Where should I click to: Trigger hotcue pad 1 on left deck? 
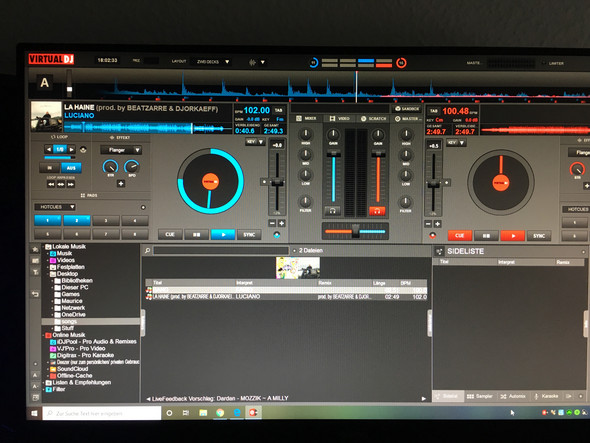click(x=47, y=220)
